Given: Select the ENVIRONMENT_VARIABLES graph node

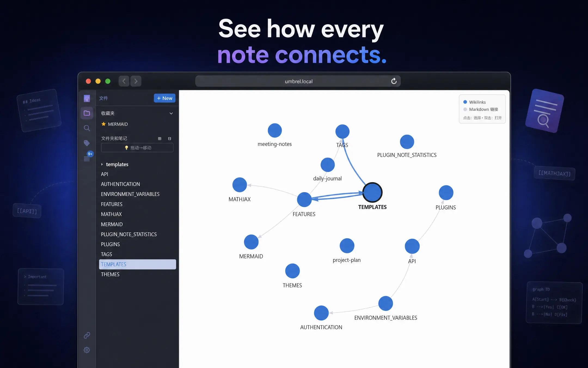Looking at the screenshot, I should click(385, 303).
